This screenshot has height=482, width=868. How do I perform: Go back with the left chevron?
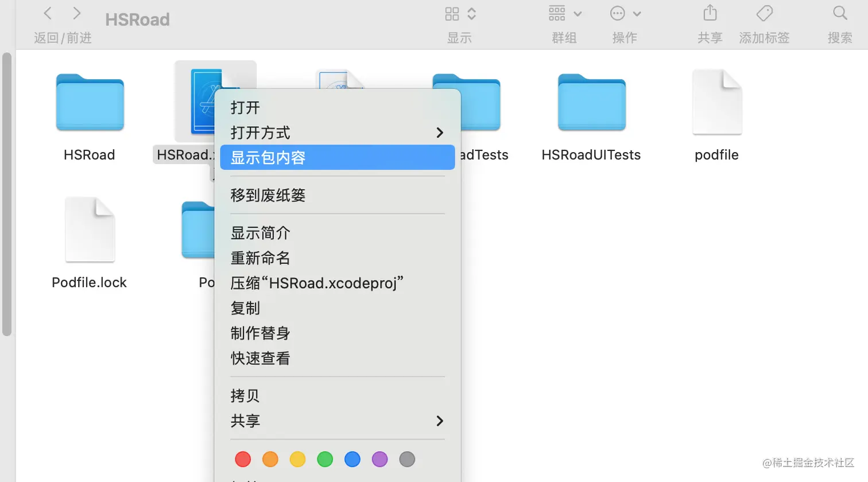(48, 13)
